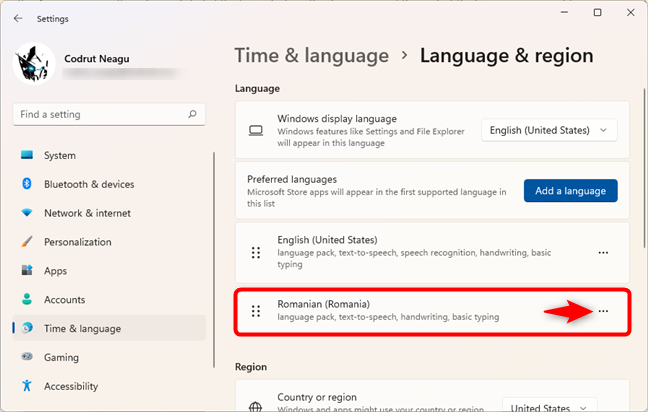Click the search magnifier icon
Screen dimensions: 648x412
click(x=192, y=114)
